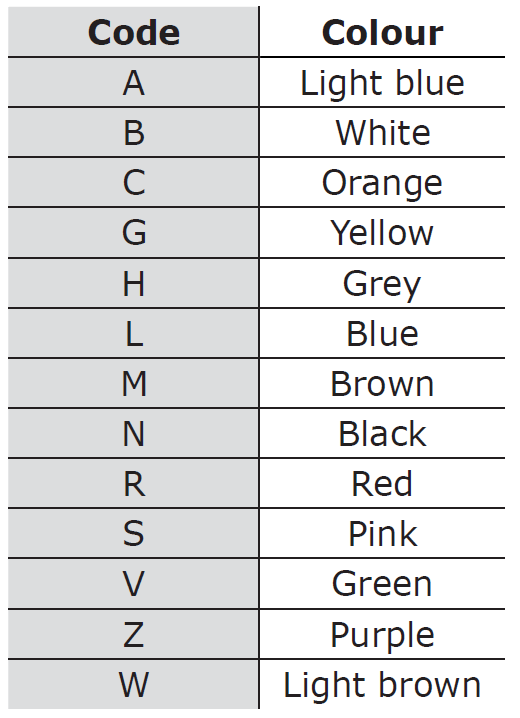This screenshot has height=718, width=520.
Task: Click the Code column header
Action: pyautogui.click(x=133, y=32)
